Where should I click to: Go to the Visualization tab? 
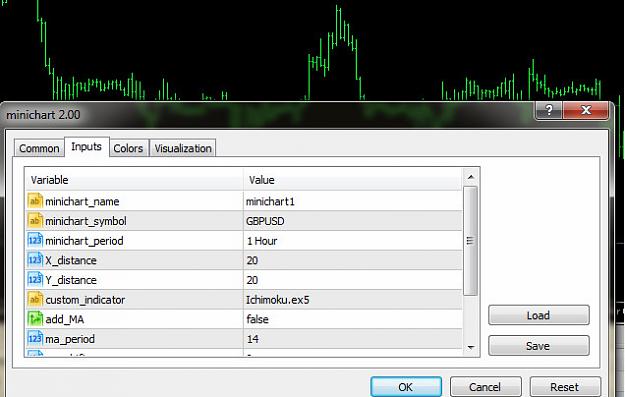pos(183,148)
